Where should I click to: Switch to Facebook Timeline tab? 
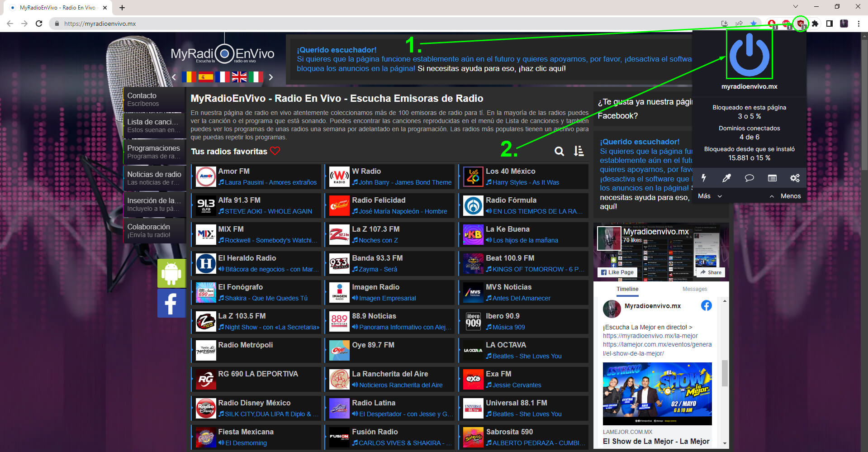pos(627,289)
